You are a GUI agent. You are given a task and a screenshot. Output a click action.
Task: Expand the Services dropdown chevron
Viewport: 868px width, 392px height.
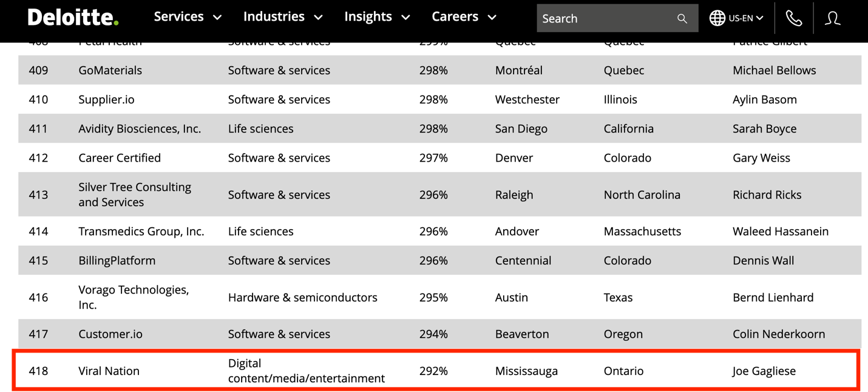point(218,17)
